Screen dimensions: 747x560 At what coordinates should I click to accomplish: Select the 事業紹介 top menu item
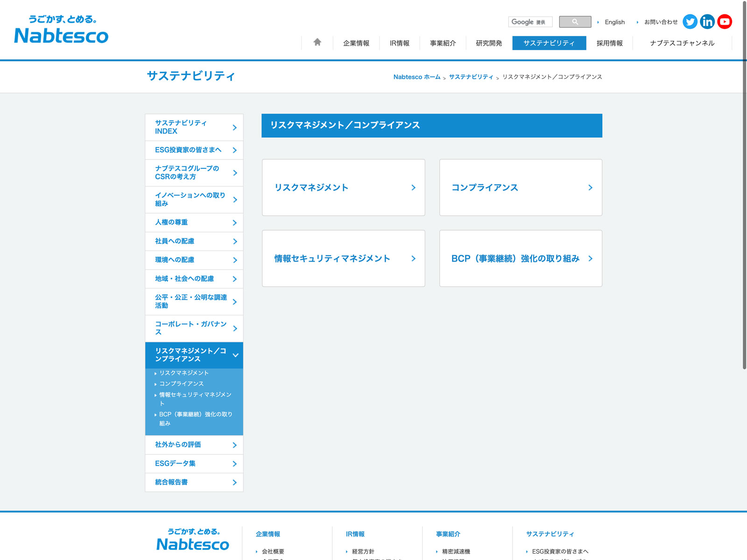(x=443, y=43)
